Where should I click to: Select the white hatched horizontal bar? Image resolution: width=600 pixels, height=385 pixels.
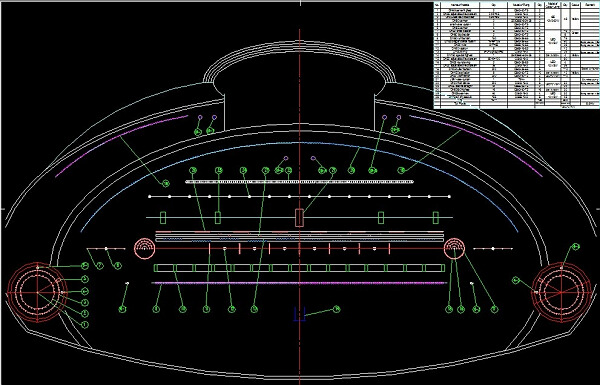pyautogui.click(x=299, y=182)
